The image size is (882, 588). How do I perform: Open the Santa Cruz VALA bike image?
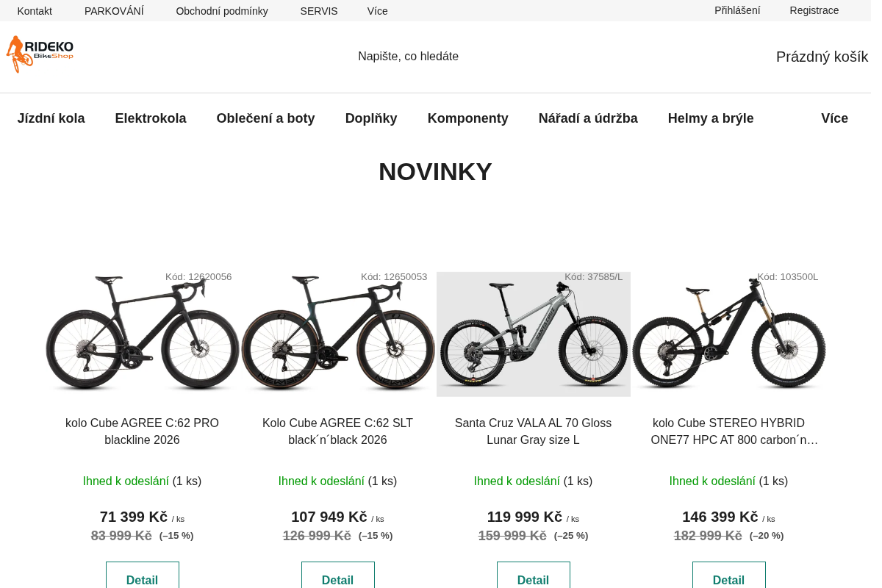click(x=534, y=334)
